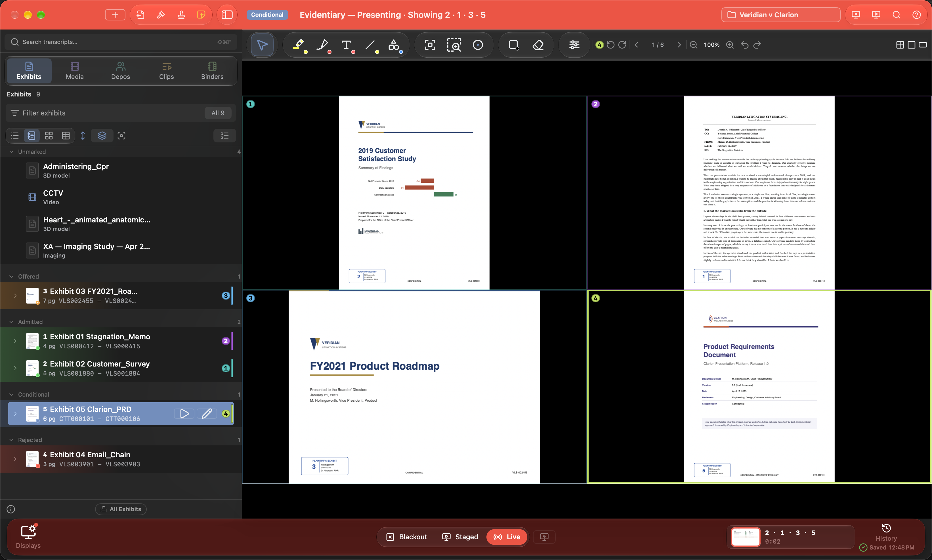Present Exhibit 05 Clarion_PRD with play button
Screen dimensions: 932x560
pos(184,414)
